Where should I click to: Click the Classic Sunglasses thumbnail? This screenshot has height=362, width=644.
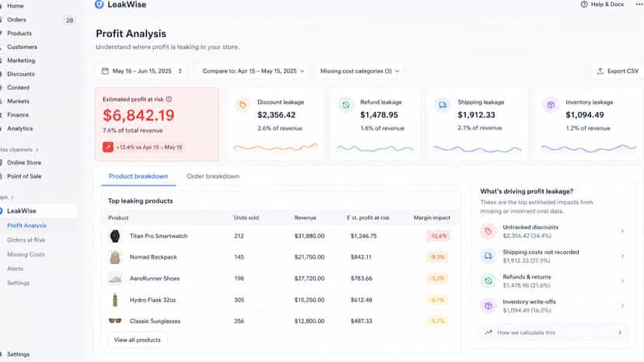point(115,321)
